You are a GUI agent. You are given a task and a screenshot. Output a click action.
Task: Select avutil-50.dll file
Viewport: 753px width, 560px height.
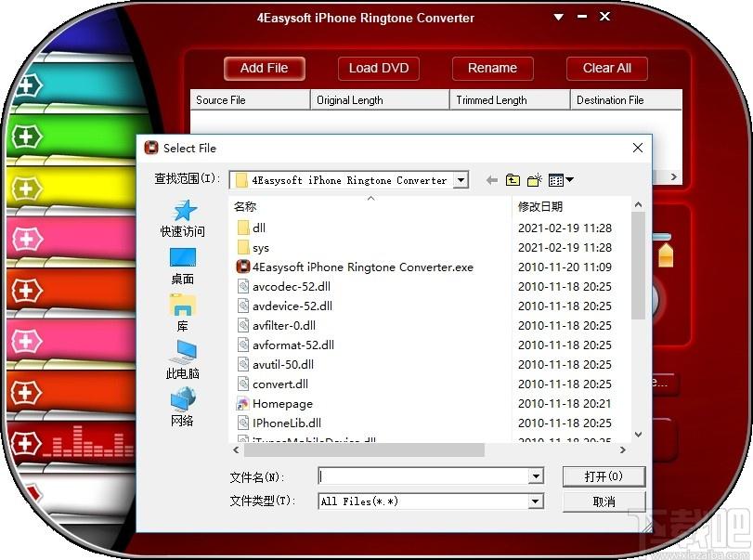click(x=276, y=365)
